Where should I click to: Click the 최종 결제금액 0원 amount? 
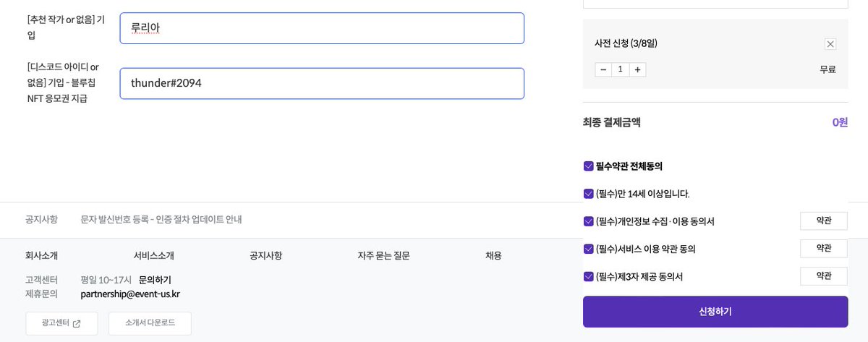click(x=840, y=122)
